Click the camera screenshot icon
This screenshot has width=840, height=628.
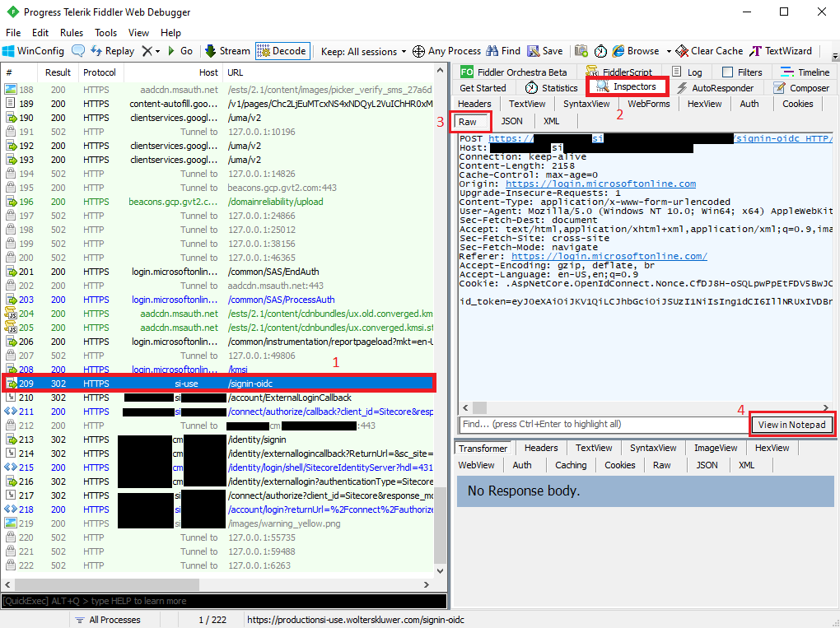coord(581,51)
